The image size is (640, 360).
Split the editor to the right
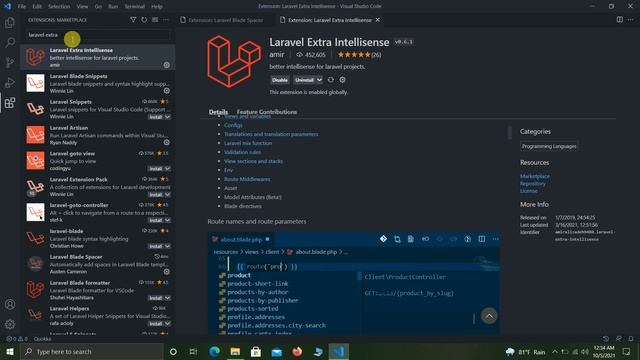pyautogui.click(x=620, y=20)
